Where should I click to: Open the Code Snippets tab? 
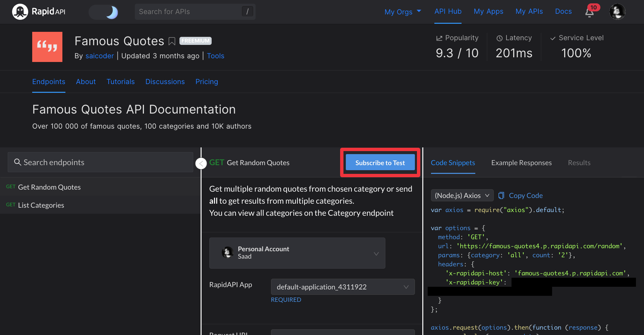tap(453, 163)
